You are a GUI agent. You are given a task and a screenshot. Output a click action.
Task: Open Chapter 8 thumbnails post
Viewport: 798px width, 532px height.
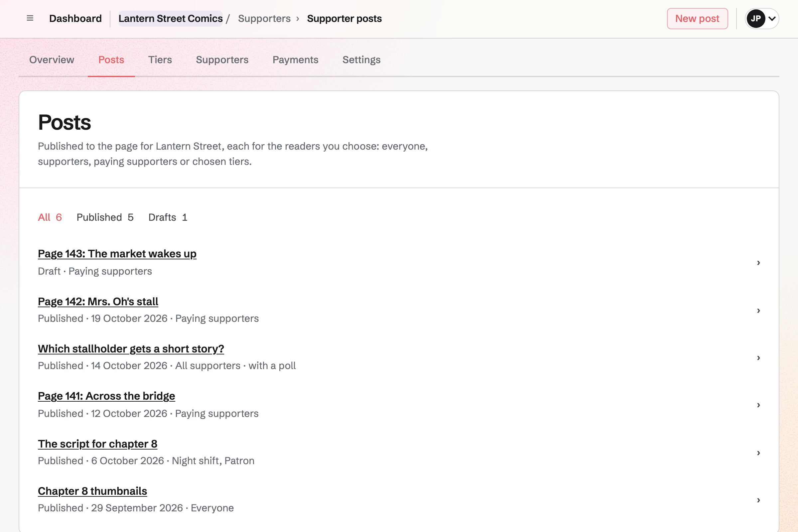(x=93, y=491)
